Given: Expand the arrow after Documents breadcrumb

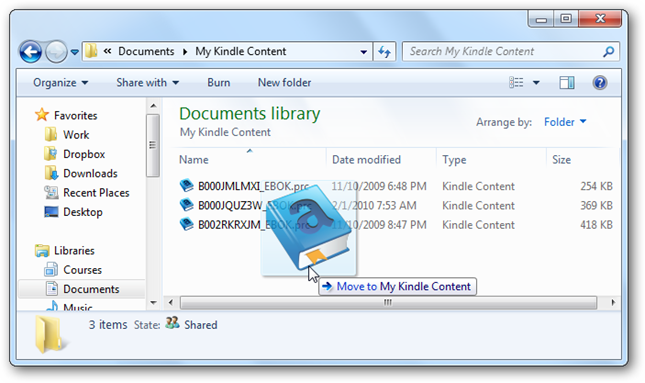Looking at the screenshot, I should click(x=185, y=52).
